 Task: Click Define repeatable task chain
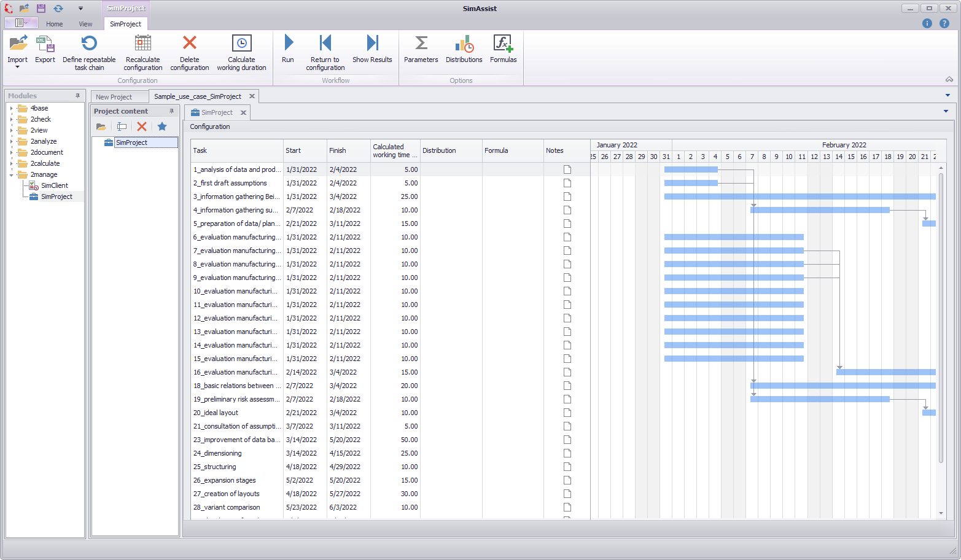[89, 52]
